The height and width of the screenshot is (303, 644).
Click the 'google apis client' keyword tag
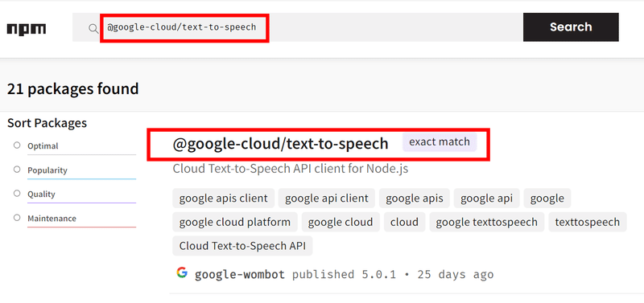point(224,199)
